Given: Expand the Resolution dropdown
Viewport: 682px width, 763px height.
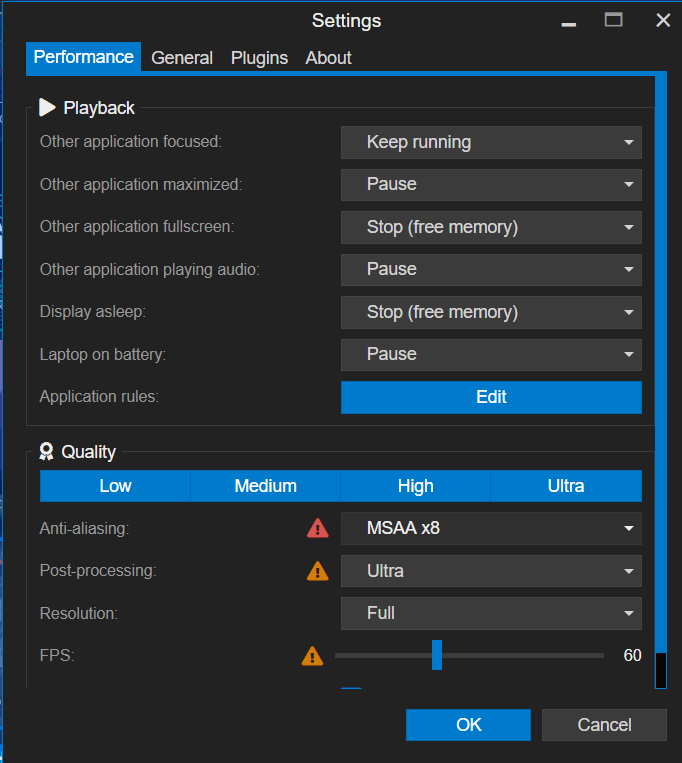Looking at the screenshot, I should coord(491,613).
